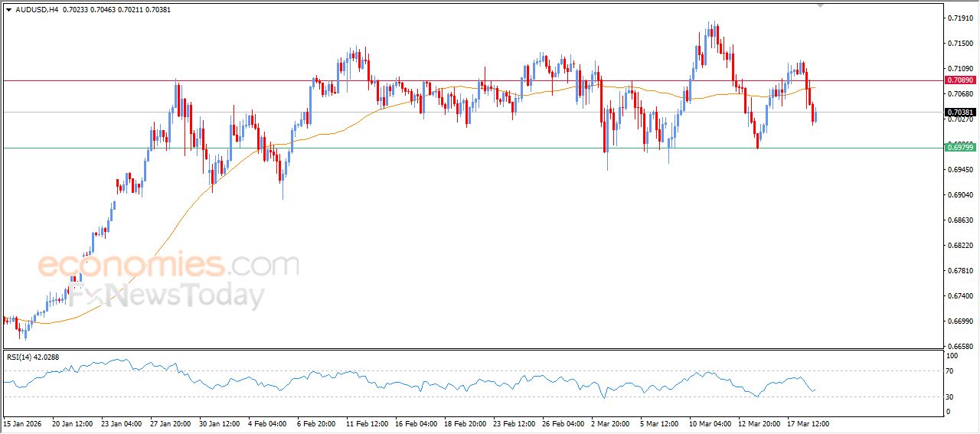Click the gray chart shift triangle marker
This screenshot has height=434, width=980.
[822, 5]
